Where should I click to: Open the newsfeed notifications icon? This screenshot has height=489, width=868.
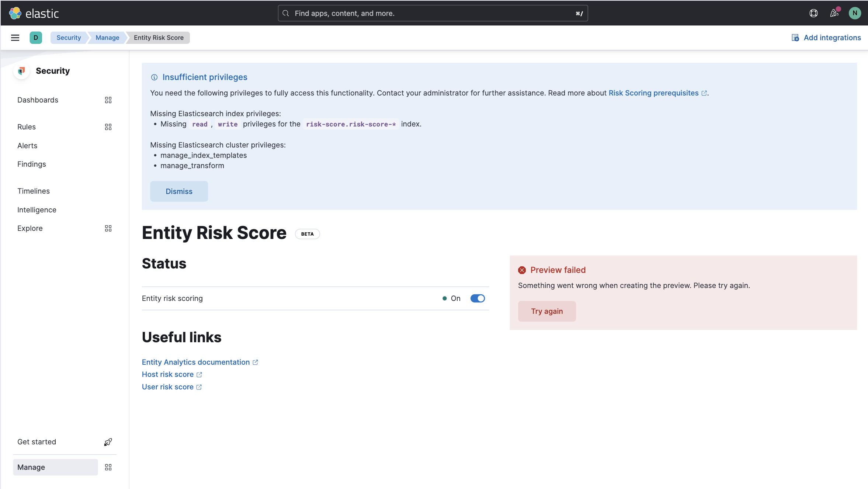click(x=834, y=13)
